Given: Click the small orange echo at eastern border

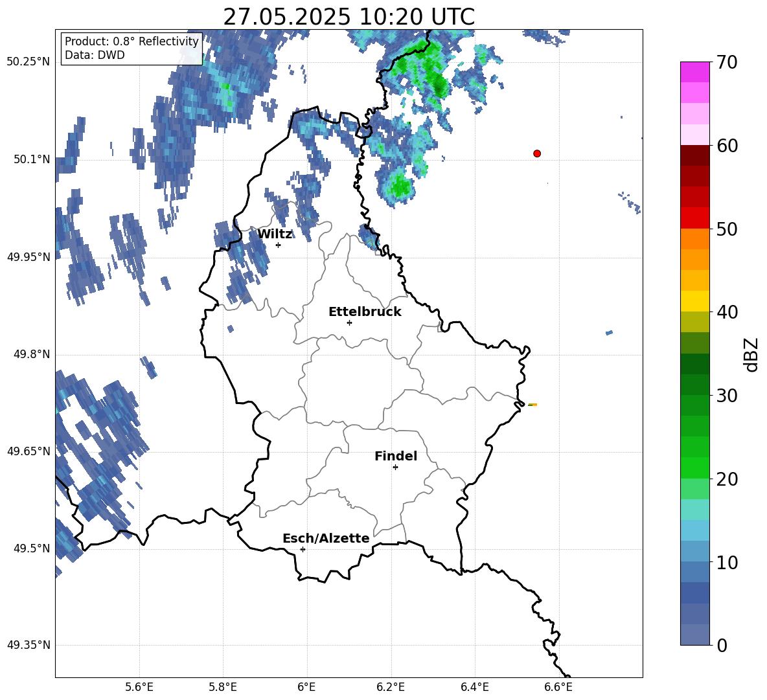Looking at the screenshot, I should [x=532, y=405].
